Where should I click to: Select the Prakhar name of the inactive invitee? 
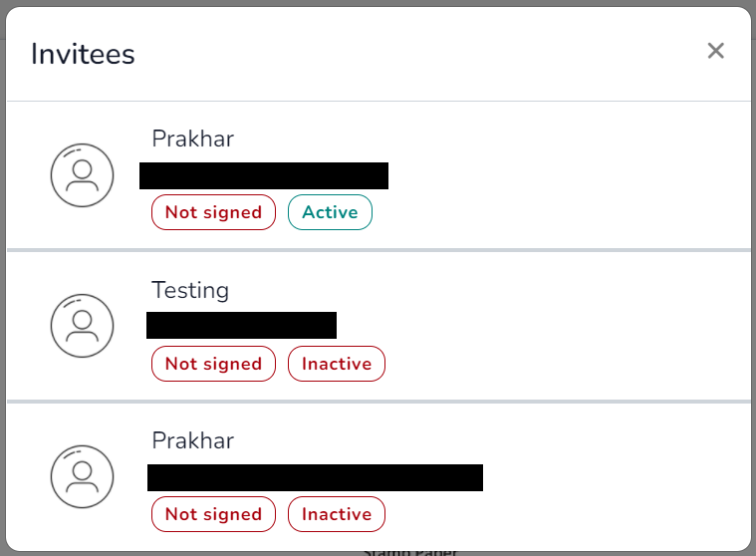click(x=193, y=440)
